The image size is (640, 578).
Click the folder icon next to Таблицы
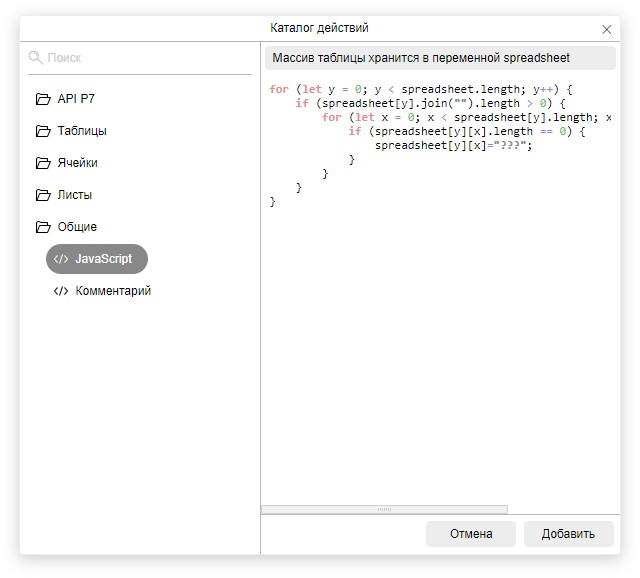pos(43,131)
